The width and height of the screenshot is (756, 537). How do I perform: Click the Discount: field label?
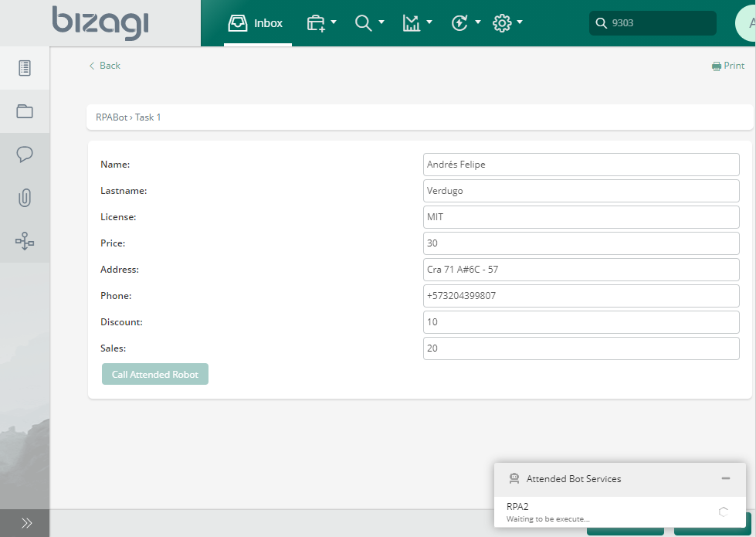click(121, 322)
